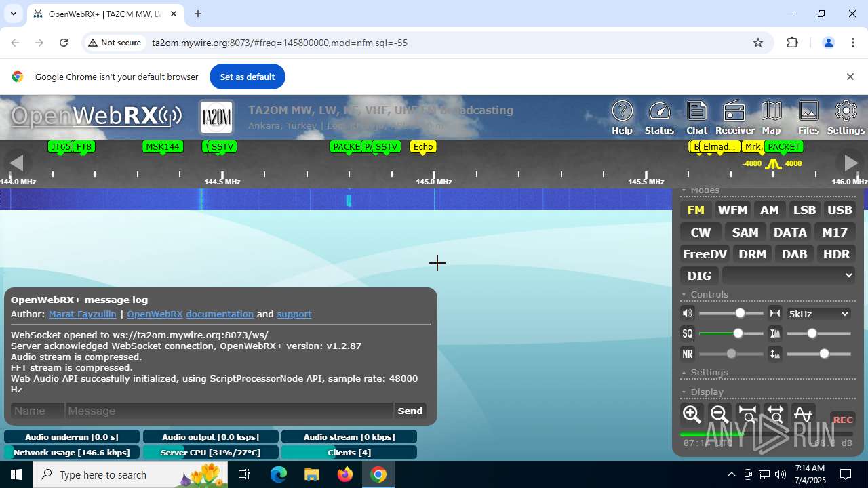Click the waterfall level adjust icon
The height and width of the screenshot is (488, 868).
pyautogui.click(x=774, y=354)
